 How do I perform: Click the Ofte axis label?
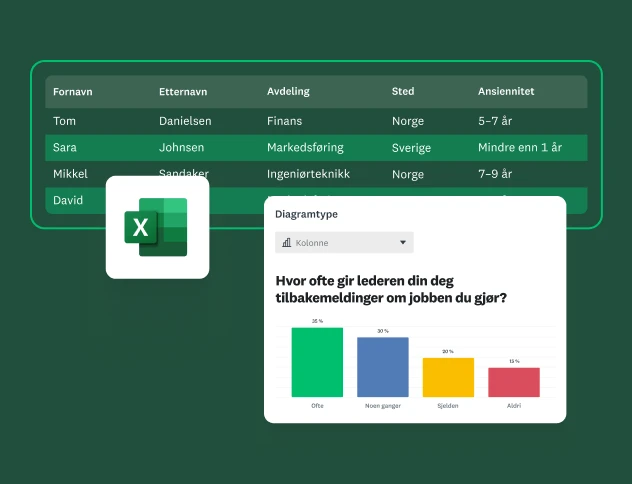click(317, 406)
